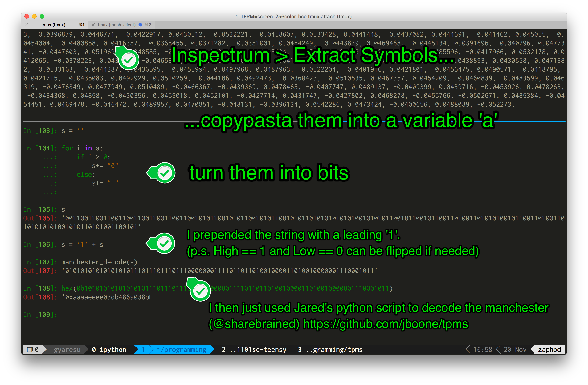Click the gyaresu username segment in status bar

click(67, 349)
